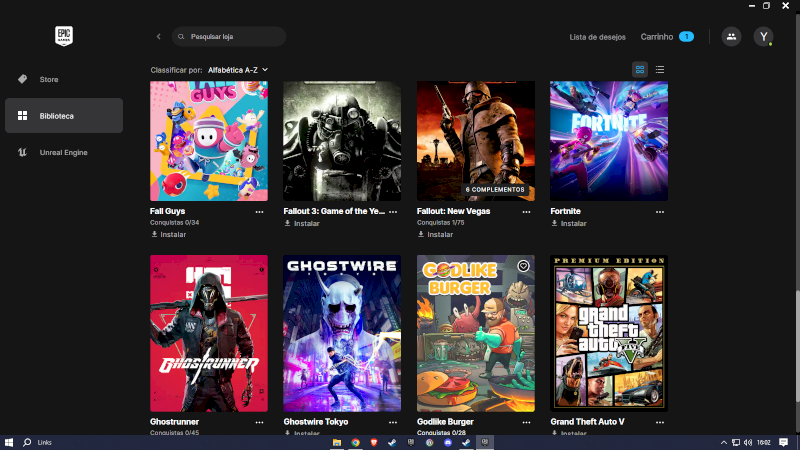This screenshot has width=800, height=450.
Task: Open Grand Theft Auto V cover
Action: click(609, 333)
